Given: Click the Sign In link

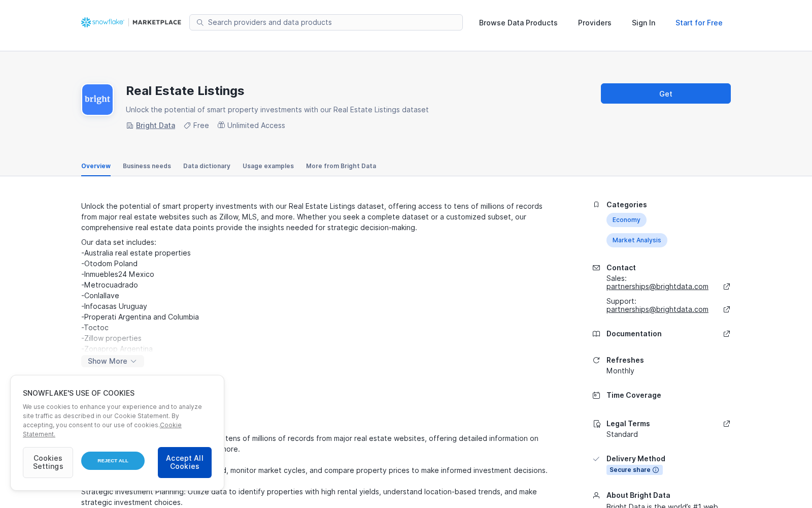Looking at the screenshot, I should (x=644, y=23).
